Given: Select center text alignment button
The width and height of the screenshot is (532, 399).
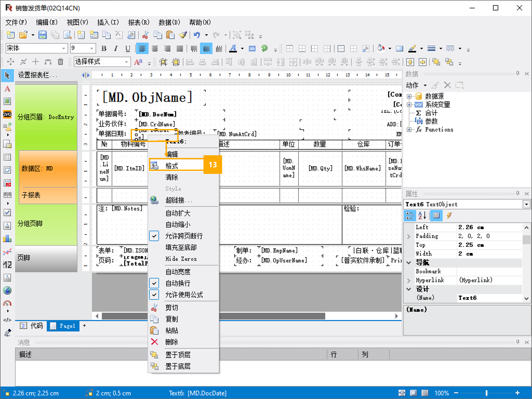Looking at the screenshot, I should click(x=155, y=49).
